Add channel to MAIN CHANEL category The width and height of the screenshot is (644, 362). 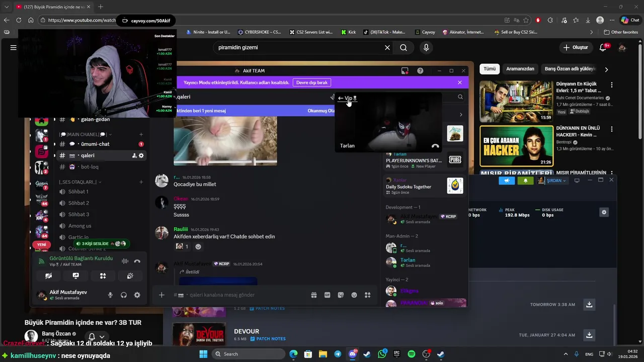click(x=141, y=134)
